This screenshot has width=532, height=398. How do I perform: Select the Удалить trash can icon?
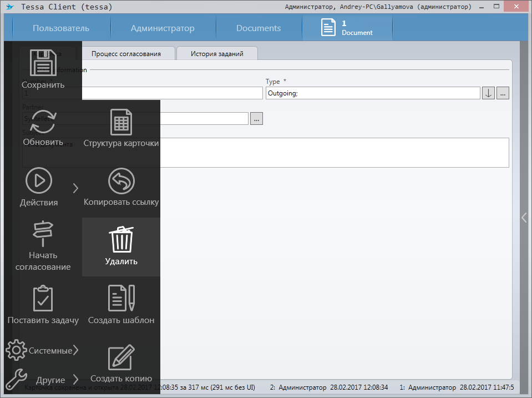[121, 240]
